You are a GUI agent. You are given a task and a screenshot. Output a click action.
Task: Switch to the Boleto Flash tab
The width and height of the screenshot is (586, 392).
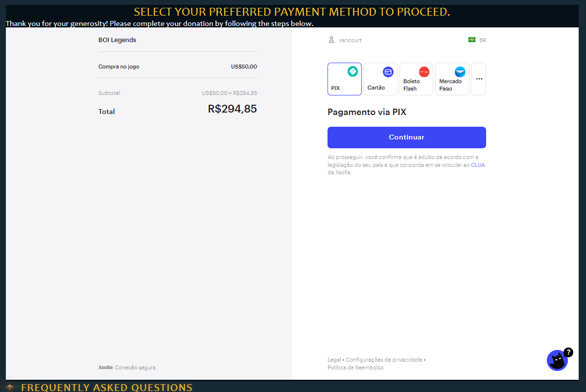416,79
